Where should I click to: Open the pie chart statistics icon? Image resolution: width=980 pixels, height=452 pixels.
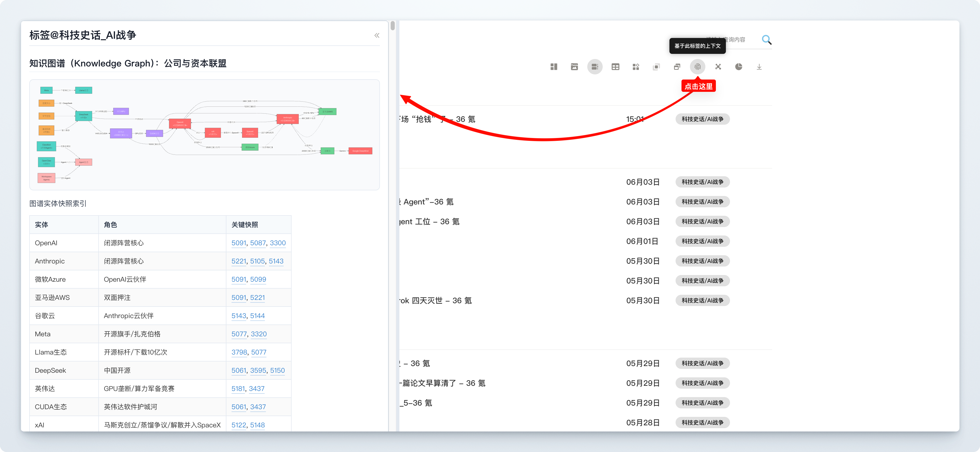(x=739, y=67)
